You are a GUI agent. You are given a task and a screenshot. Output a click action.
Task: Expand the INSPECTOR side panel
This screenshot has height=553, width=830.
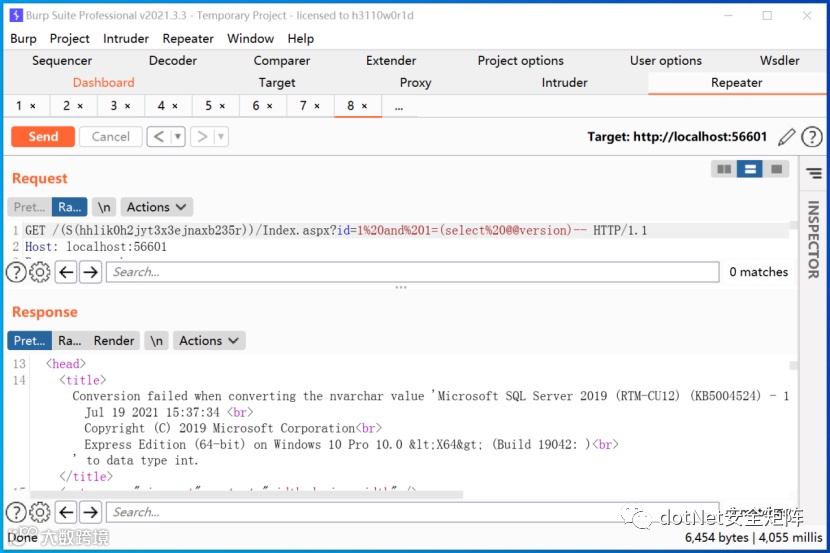(813, 239)
